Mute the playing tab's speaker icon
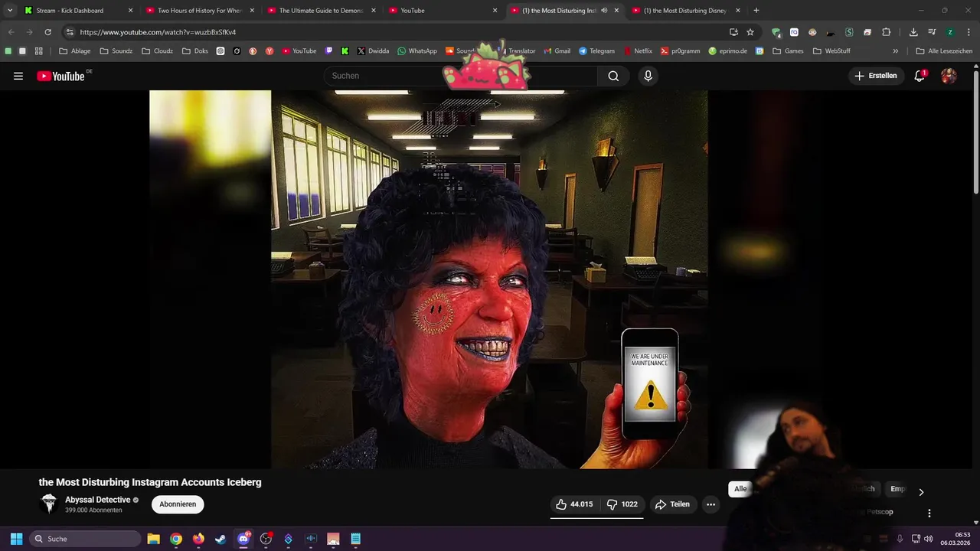The image size is (980, 551). (604, 11)
